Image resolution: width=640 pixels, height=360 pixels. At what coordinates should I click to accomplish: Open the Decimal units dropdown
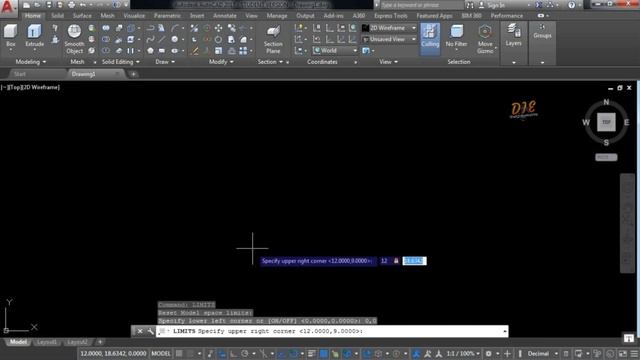click(x=541, y=353)
